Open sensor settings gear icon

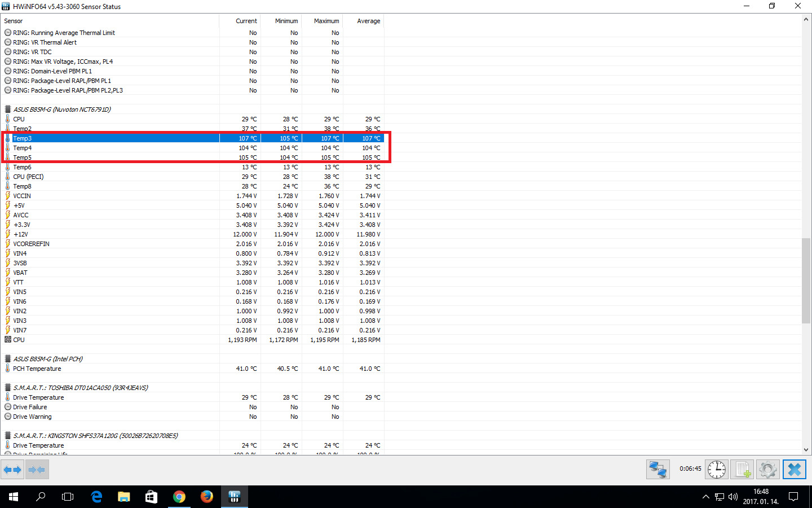[767, 469]
